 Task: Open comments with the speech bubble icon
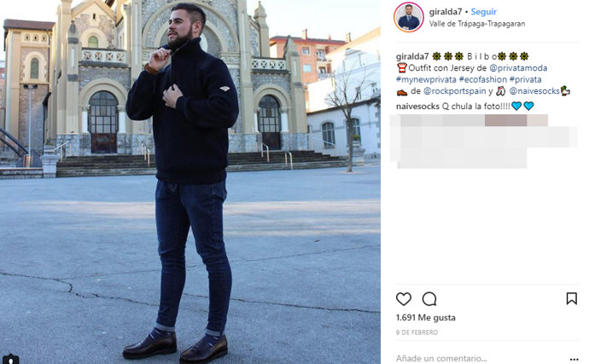coord(429,299)
